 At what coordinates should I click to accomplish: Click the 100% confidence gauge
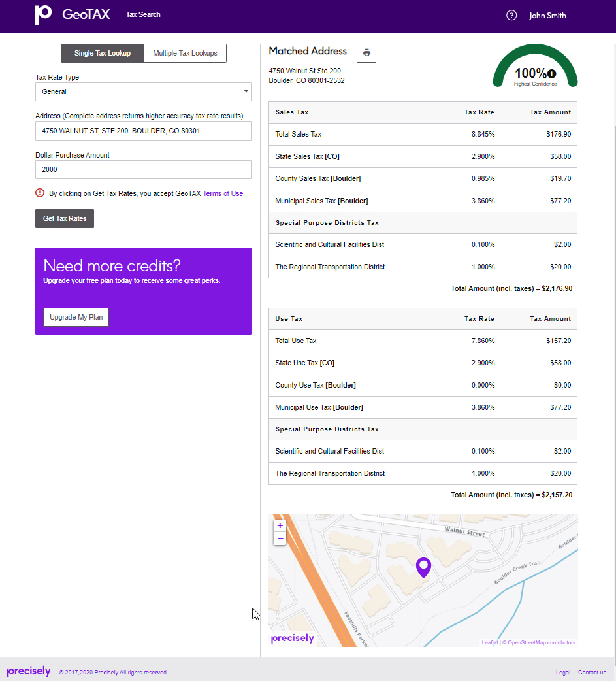(535, 65)
